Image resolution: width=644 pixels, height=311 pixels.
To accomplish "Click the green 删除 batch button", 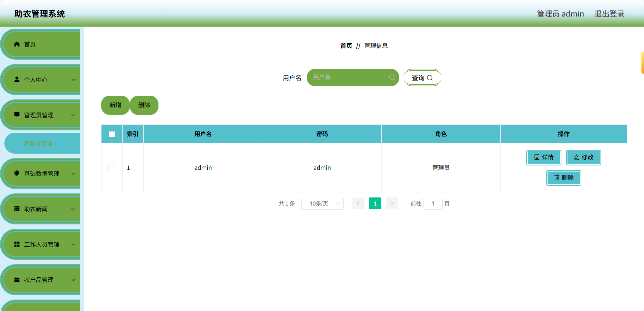I will tap(144, 105).
